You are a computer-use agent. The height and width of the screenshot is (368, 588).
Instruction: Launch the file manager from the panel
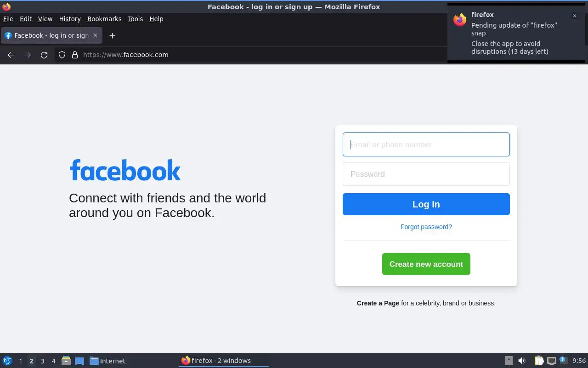click(x=66, y=361)
